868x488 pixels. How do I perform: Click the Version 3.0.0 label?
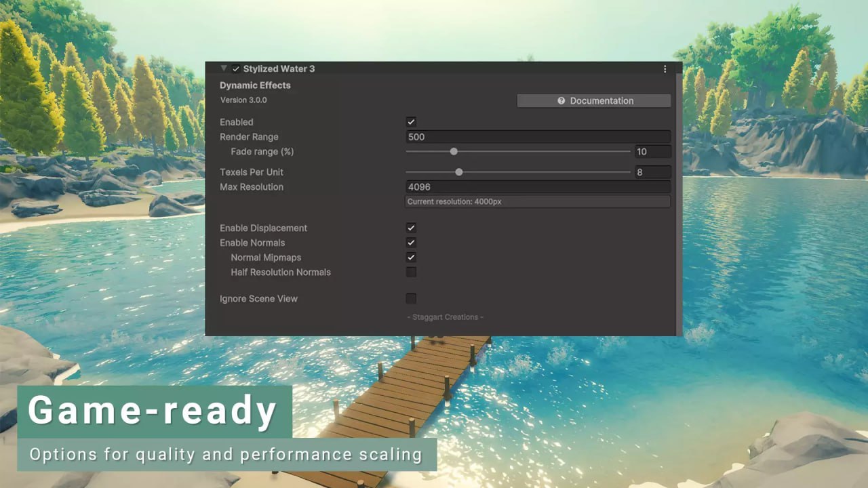(x=243, y=100)
